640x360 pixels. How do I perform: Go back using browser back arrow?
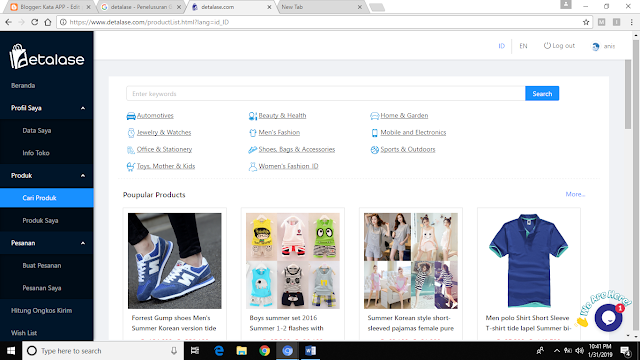pos(9,22)
